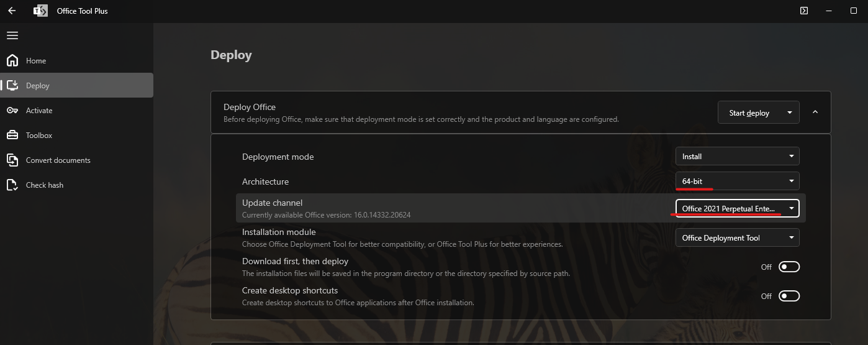
Task: Open the Architecture 64-bit dropdown
Action: click(737, 181)
